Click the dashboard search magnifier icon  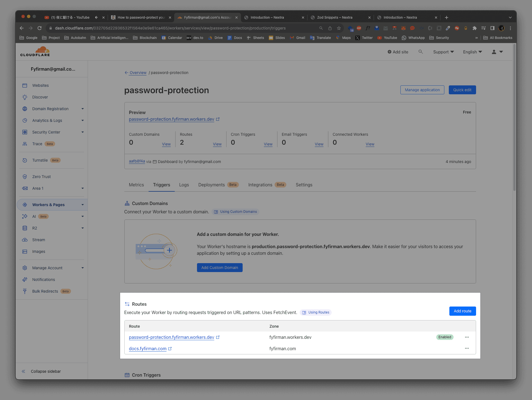[x=421, y=52]
